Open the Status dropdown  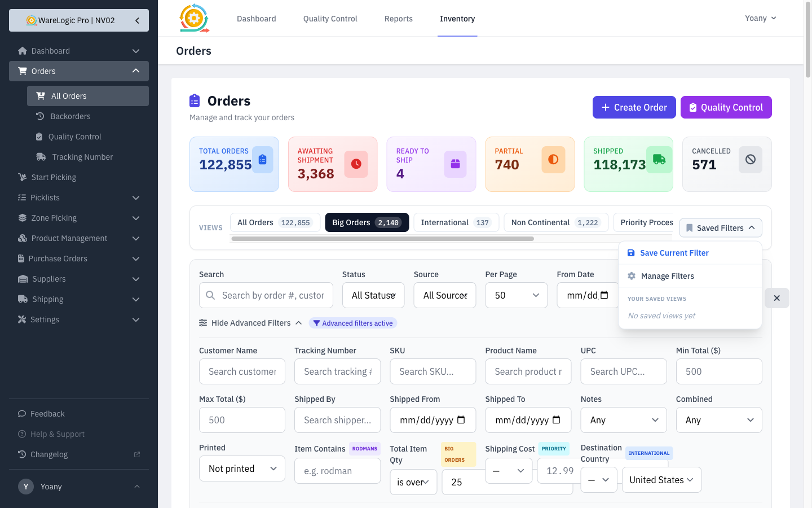[x=373, y=295]
